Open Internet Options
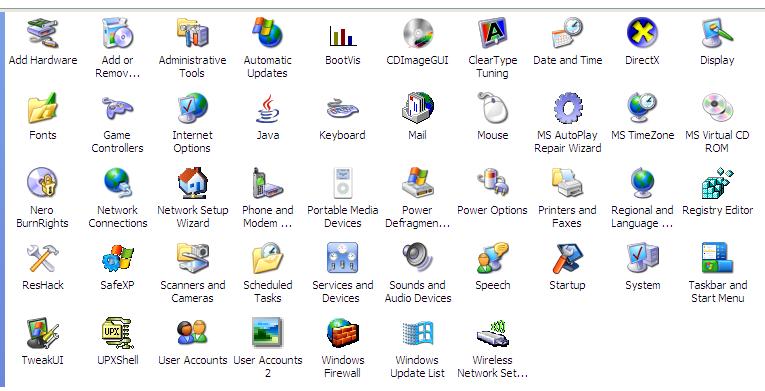This screenshot has height=391, width=765. (x=192, y=108)
